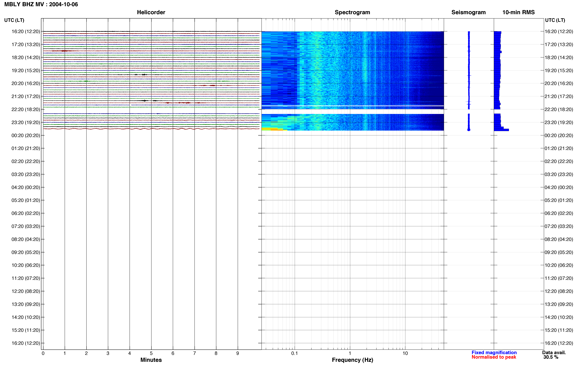
Task: Click right-side time label 00:20 (20:20)
Action: click(559, 135)
